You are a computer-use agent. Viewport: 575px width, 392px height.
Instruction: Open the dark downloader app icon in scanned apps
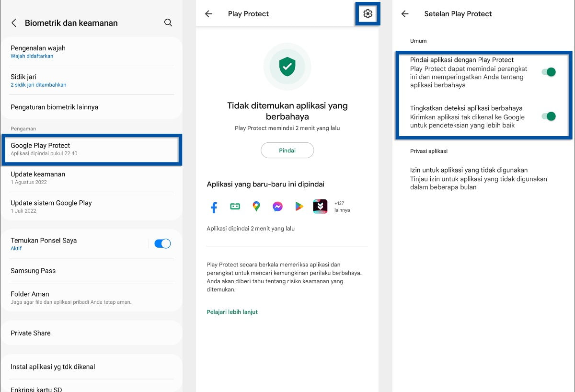320,207
